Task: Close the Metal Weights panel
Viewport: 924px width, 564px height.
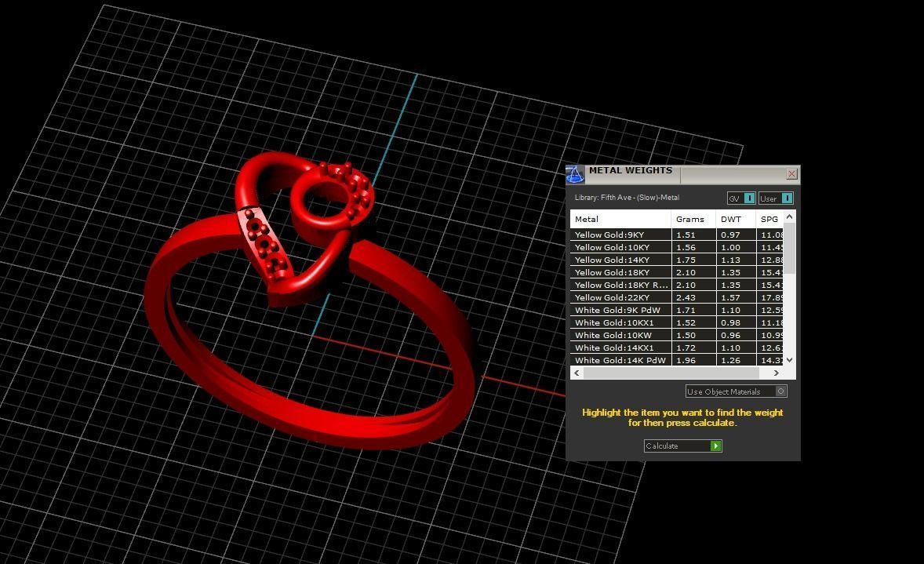Action: tap(791, 174)
